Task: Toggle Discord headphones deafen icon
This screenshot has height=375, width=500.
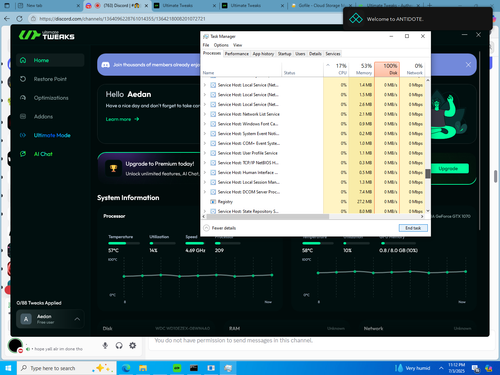Action: pos(119,345)
